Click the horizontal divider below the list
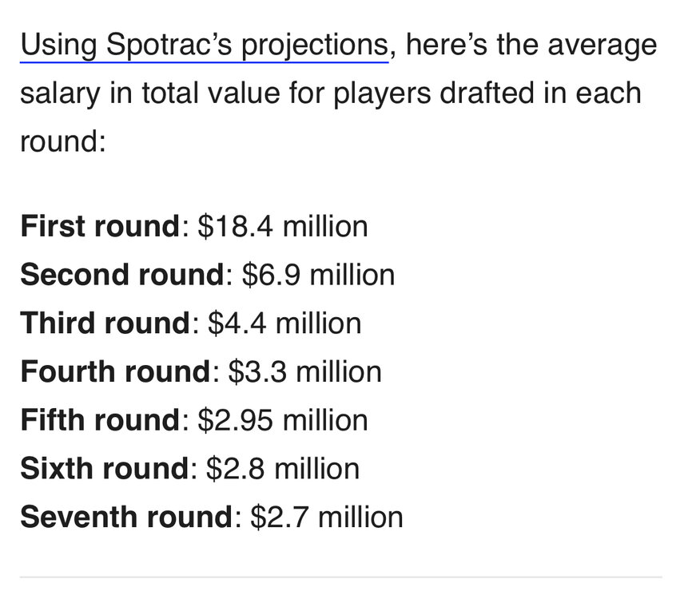This screenshot has width=700, height=599. point(340,577)
